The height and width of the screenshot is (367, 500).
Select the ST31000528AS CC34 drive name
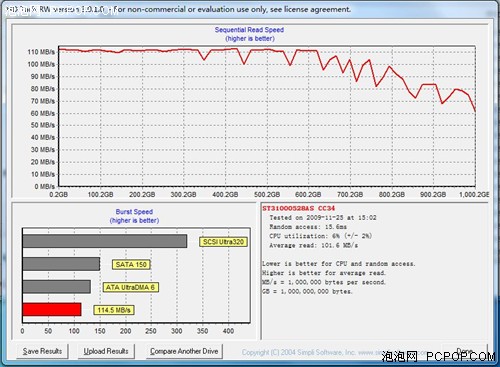[x=298, y=208]
